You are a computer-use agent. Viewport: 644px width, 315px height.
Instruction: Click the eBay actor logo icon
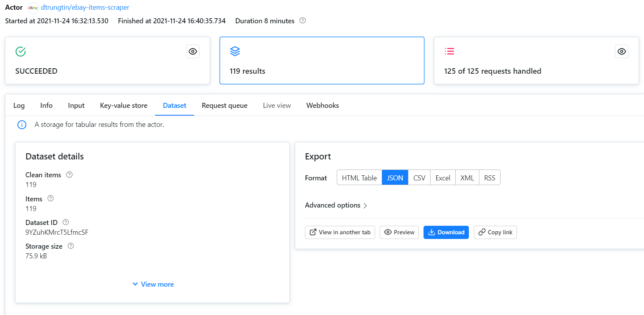point(33,8)
